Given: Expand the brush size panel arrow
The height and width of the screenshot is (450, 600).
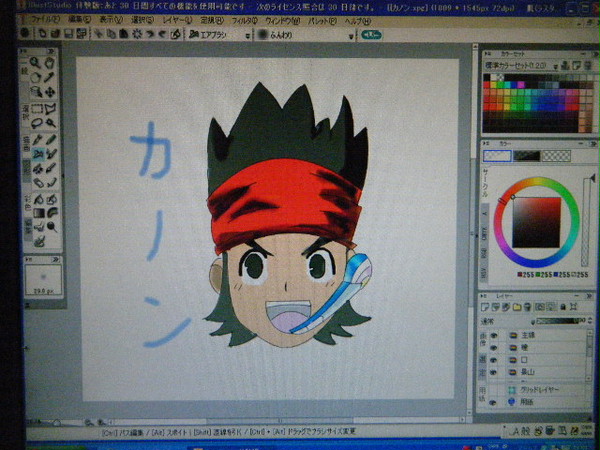Looking at the screenshot, I should [x=54, y=259].
